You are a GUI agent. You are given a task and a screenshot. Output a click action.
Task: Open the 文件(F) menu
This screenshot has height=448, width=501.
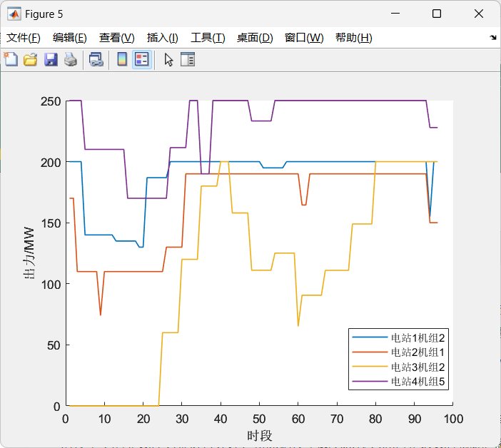coord(24,38)
